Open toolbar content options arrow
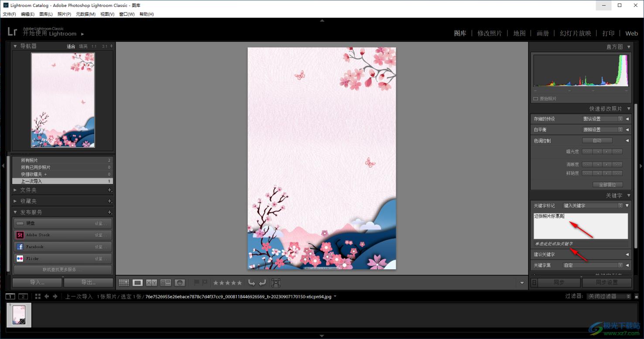Image resolution: width=644 pixels, height=339 pixels. (x=522, y=283)
